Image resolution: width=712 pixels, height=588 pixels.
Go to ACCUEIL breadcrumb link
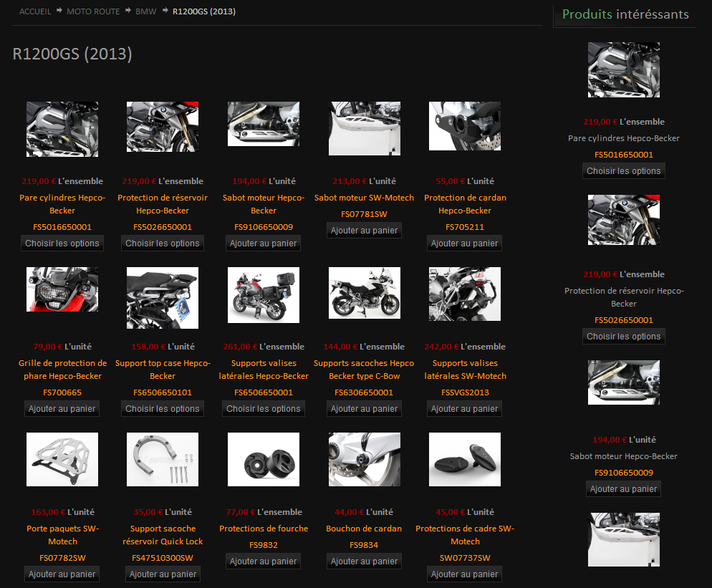[35, 11]
